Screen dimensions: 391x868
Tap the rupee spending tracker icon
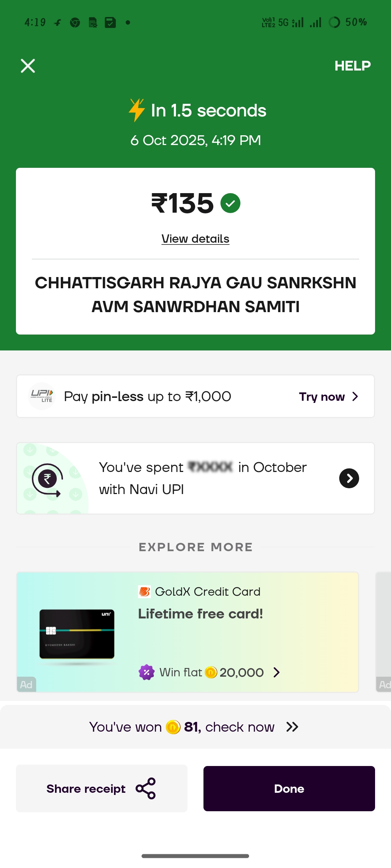(47, 479)
